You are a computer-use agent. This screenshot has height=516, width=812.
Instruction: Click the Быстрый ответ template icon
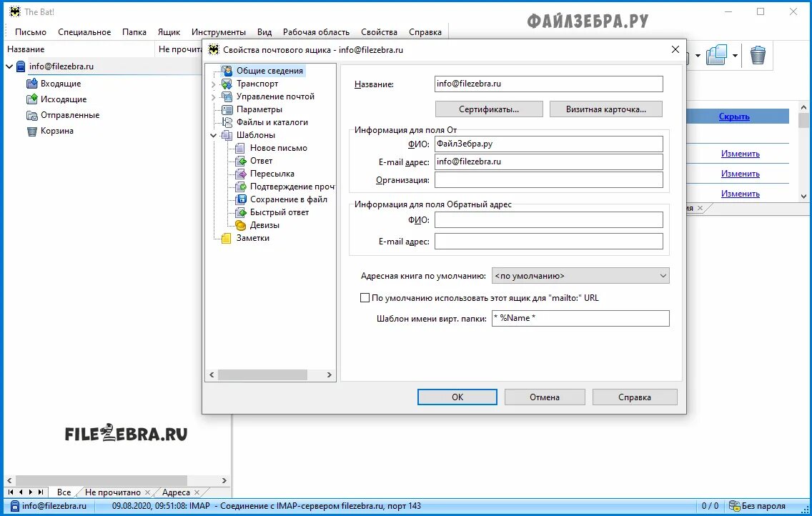(x=240, y=212)
